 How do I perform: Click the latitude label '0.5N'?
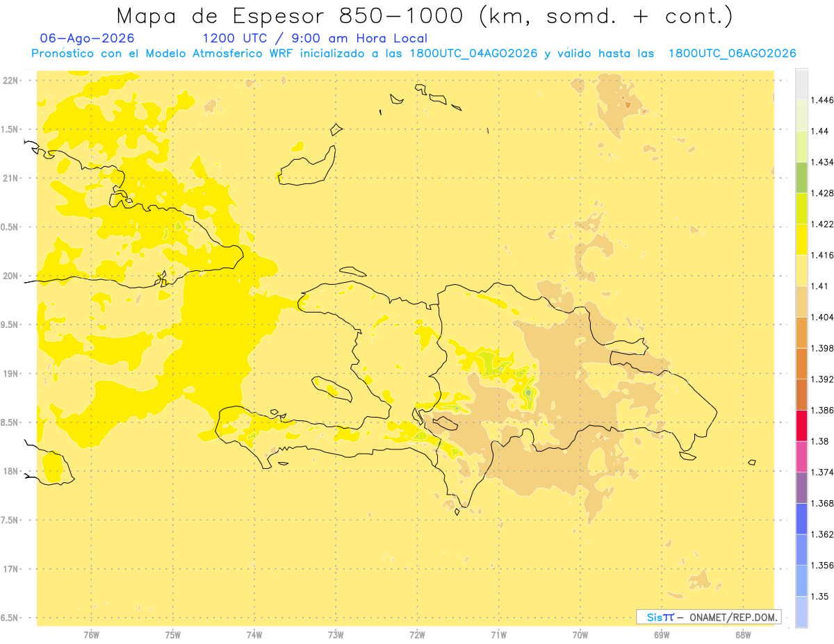click(10, 227)
